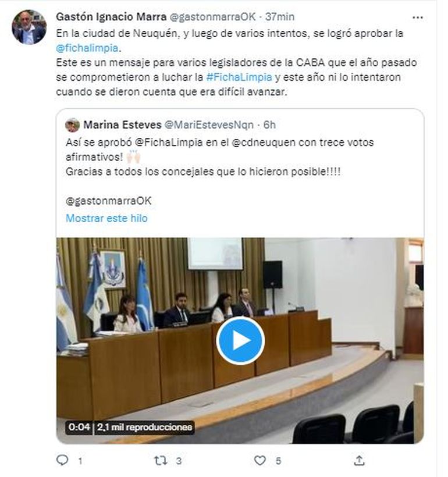Click the 37min tweet timestamp
The height and width of the screenshot is (477, 448).
pos(280,17)
